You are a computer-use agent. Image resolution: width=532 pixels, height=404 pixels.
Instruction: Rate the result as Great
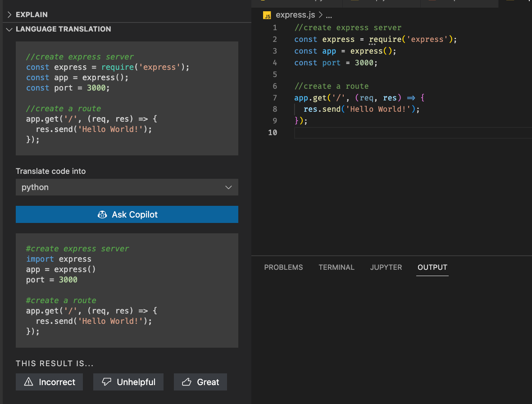coord(200,382)
